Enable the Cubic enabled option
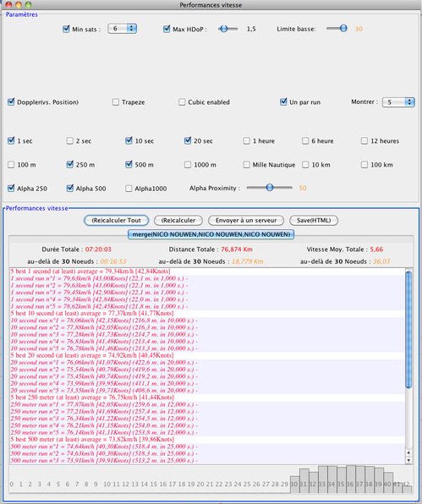The height and width of the screenshot is (504, 422). [x=182, y=101]
